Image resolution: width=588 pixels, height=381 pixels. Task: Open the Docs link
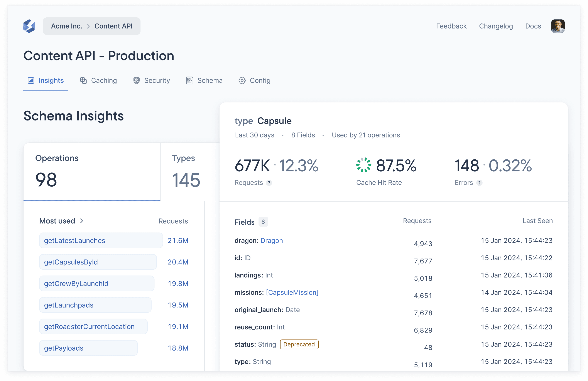click(x=533, y=26)
